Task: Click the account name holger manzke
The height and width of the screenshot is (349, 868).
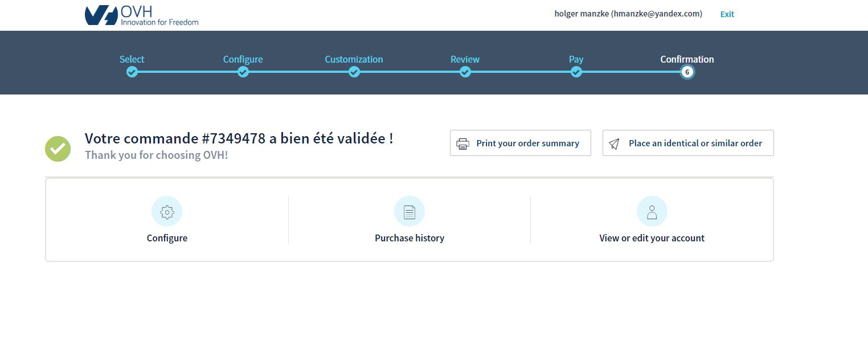Action: click(x=628, y=14)
